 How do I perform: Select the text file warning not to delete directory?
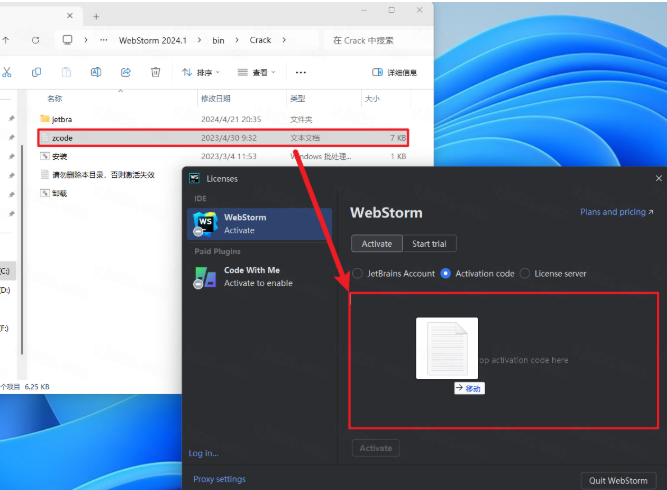(x=103, y=175)
